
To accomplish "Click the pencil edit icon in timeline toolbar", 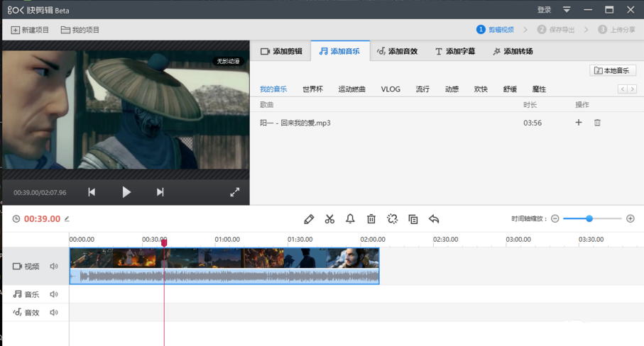I will pyautogui.click(x=309, y=219).
